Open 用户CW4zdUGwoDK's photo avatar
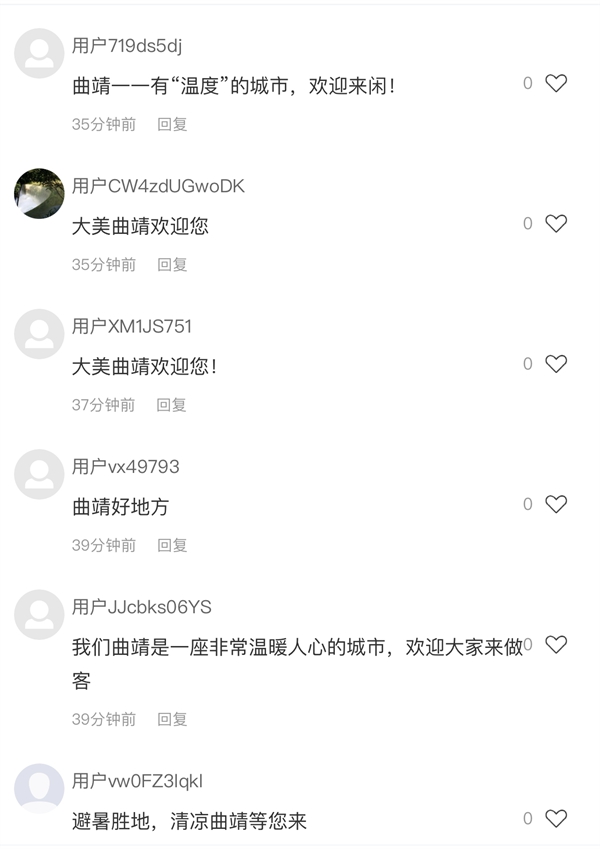 (x=39, y=193)
